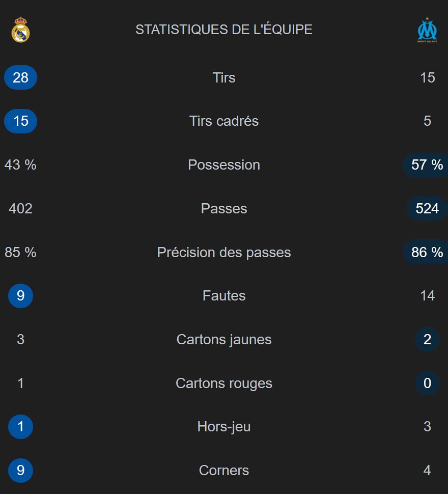448x494 pixels.
Task: Select the Hors-jeu row label
Action: tap(224, 427)
